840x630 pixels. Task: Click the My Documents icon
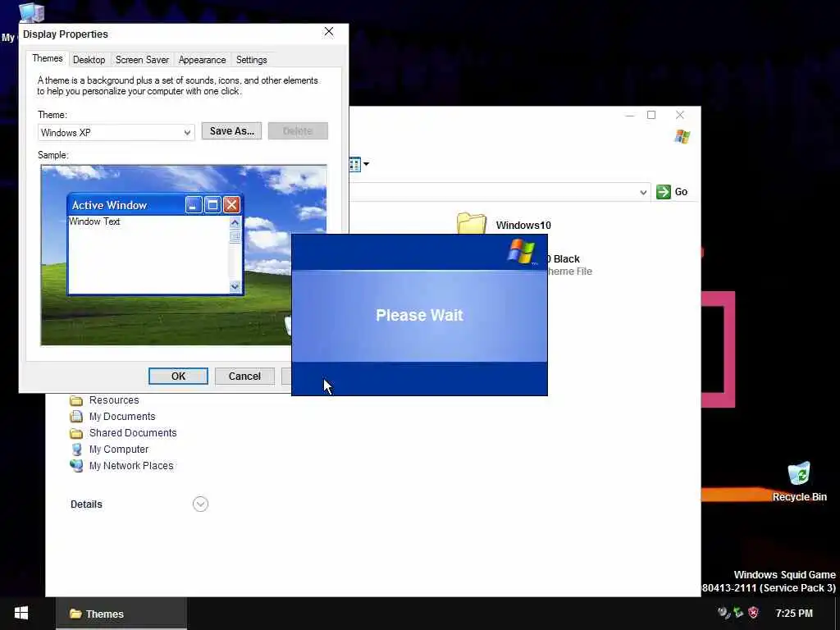point(76,416)
